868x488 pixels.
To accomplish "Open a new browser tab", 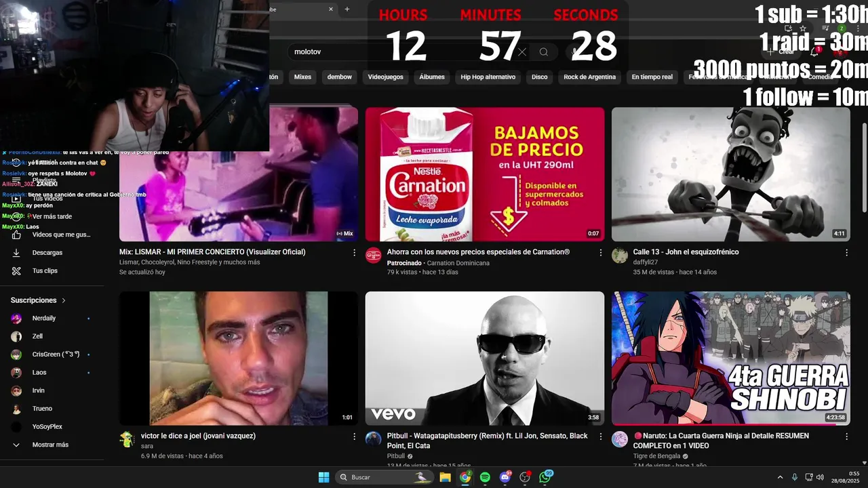I will pos(347,9).
